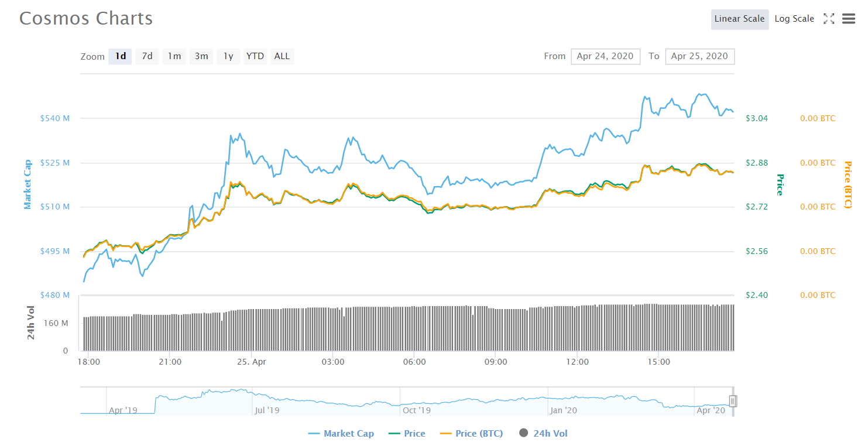
Task: Click the 160 M volume axis label
Action: pos(57,323)
